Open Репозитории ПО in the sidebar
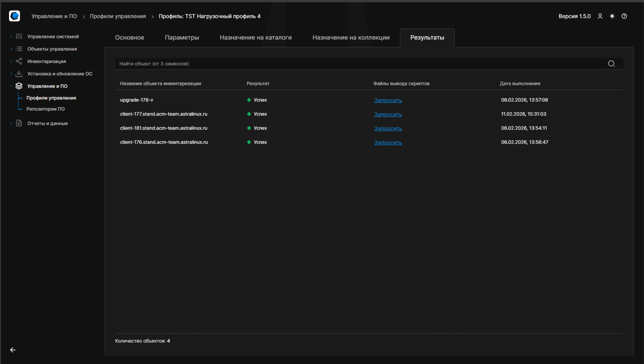 45,109
